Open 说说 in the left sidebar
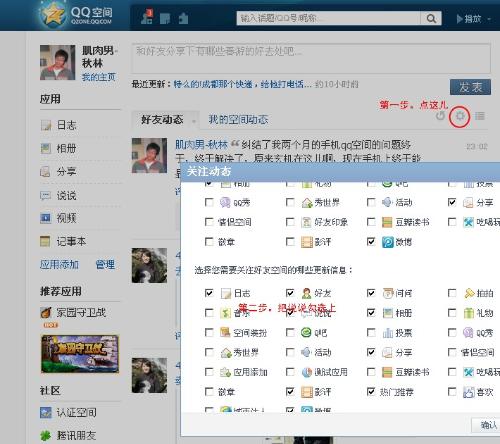This screenshot has height=444, width=500. pyautogui.click(x=58, y=195)
